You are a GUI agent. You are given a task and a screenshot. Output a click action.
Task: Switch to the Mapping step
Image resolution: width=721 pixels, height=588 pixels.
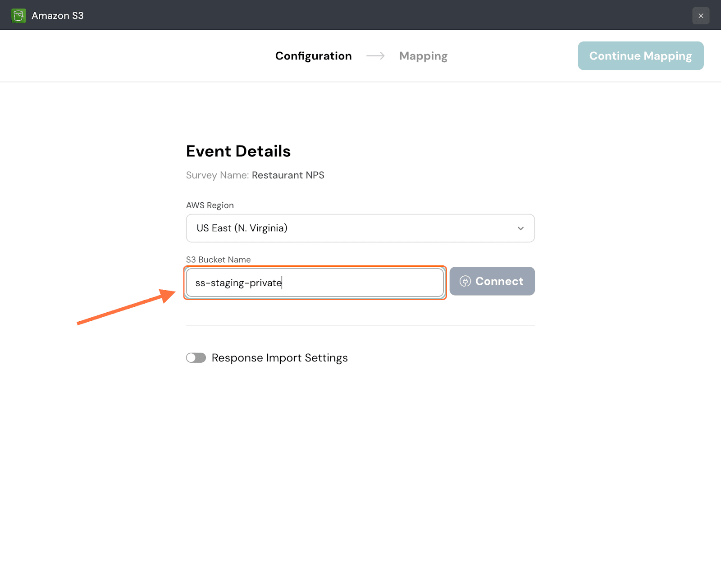coord(423,56)
